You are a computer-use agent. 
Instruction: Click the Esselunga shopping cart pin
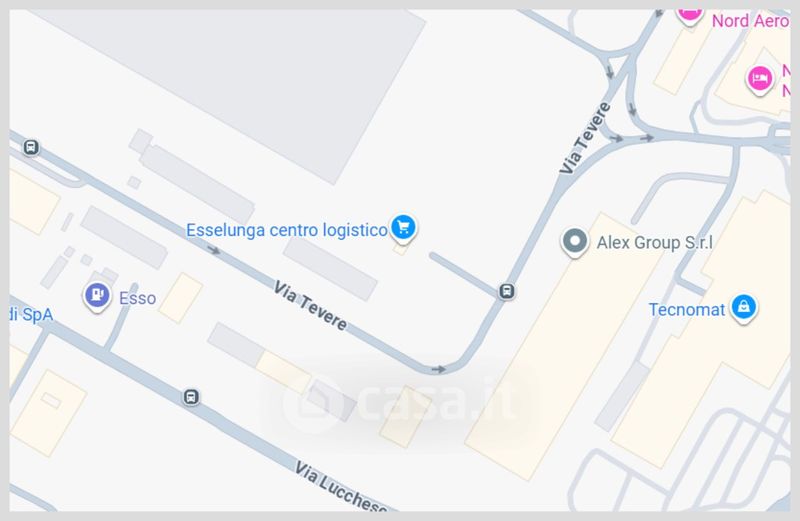point(404,228)
